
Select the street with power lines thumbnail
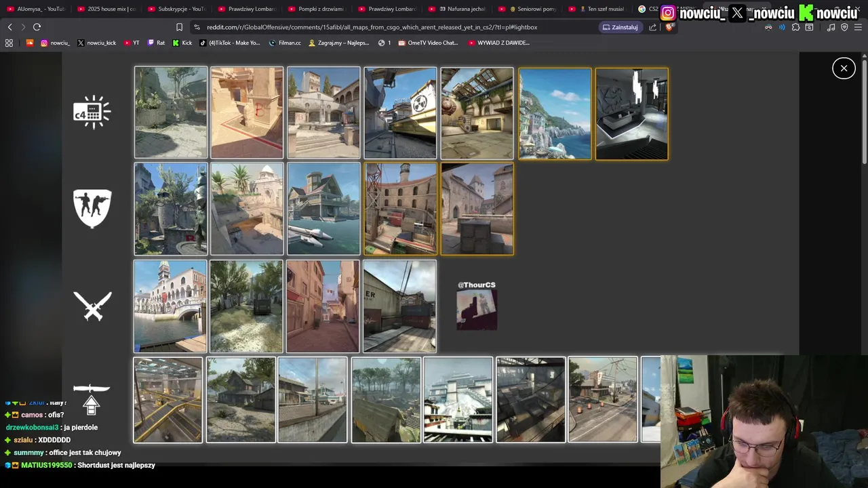click(x=603, y=400)
